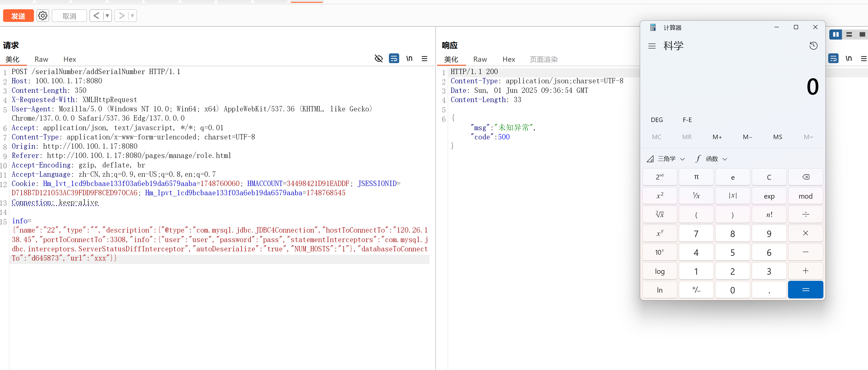This screenshot has height=370, width=868.
Task: Switch response view to Raw tab
Action: point(480,59)
